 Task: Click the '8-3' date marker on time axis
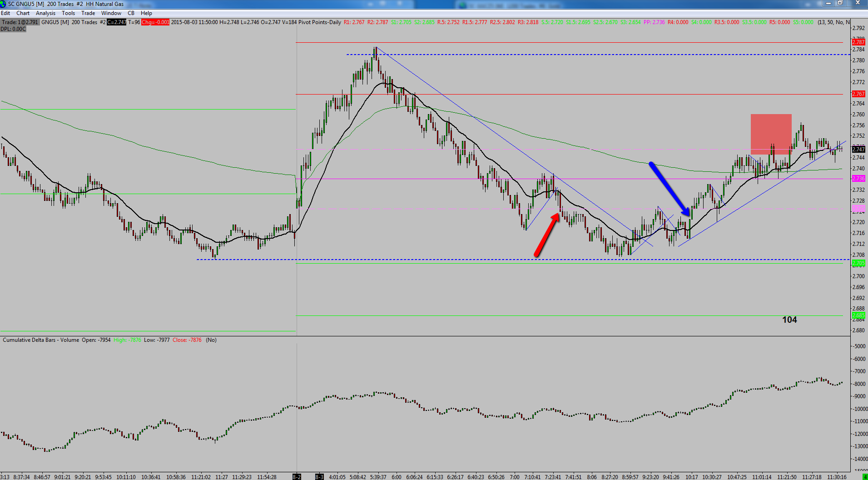coord(320,477)
